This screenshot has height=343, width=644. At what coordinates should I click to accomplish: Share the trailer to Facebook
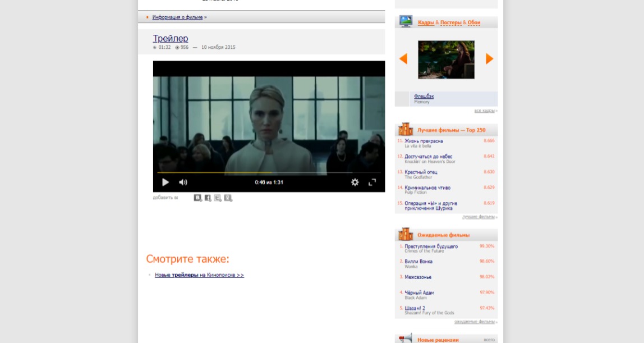(x=208, y=198)
